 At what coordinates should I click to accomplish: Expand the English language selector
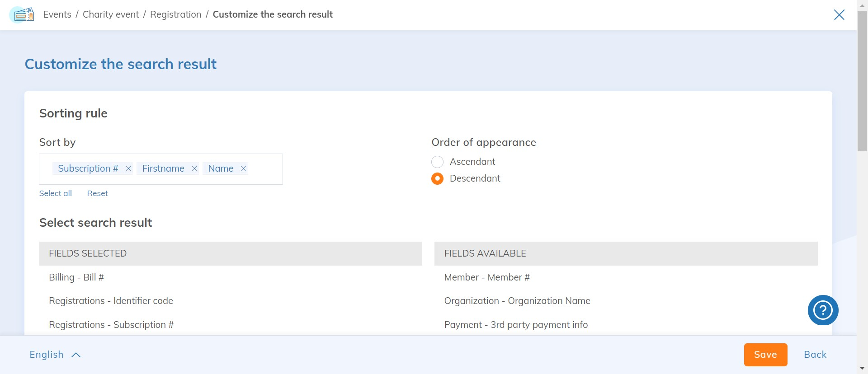(55, 355)
